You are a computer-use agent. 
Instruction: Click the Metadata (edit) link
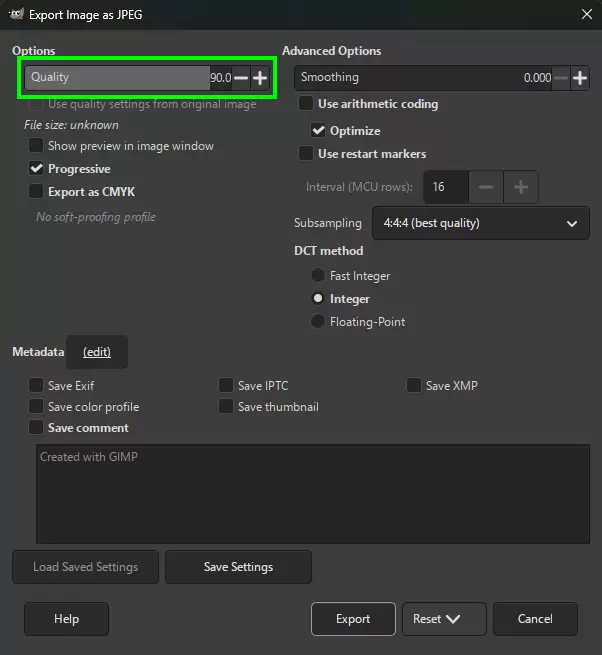(x=97, y=352)
